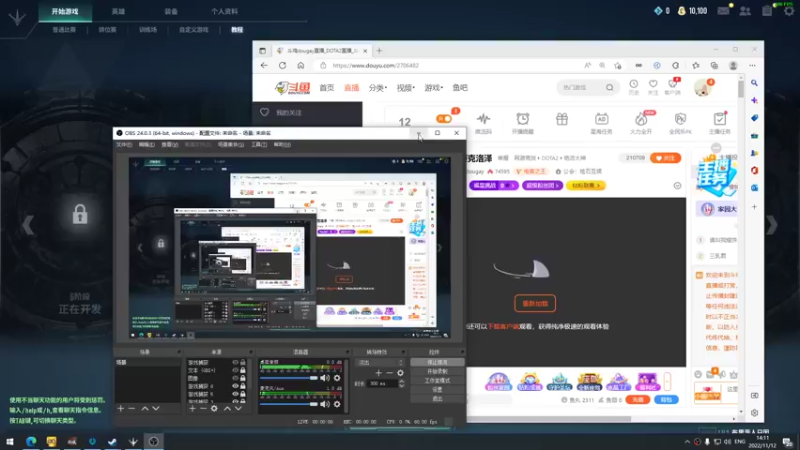Open Edge settings and more menu
The image size is (800, 450).
click(x=752, y=65)
